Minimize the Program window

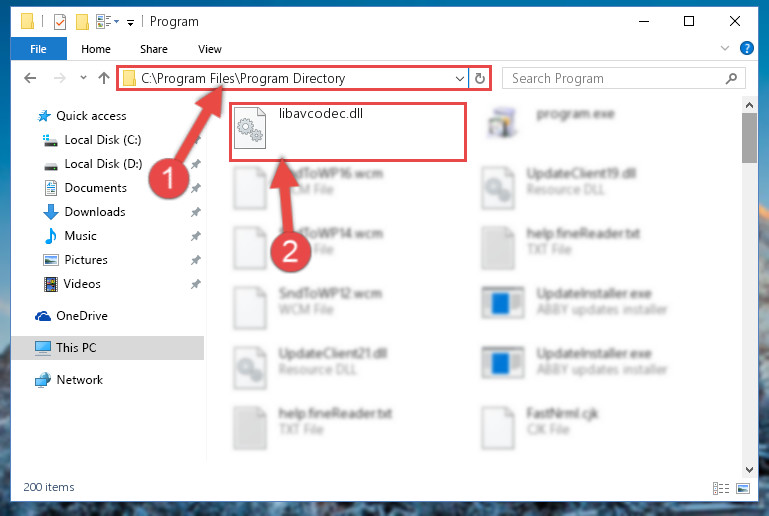pyautogui.click(x=644, y=21)
